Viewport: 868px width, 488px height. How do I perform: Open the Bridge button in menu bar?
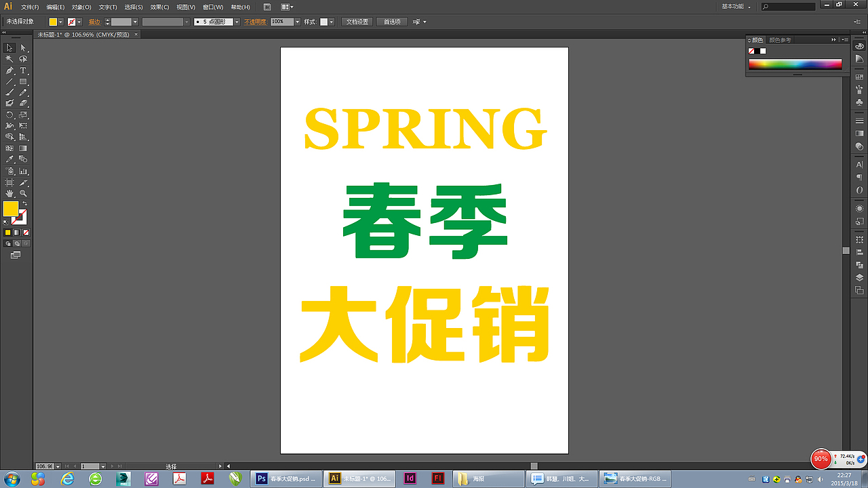[x=267, y=7]
